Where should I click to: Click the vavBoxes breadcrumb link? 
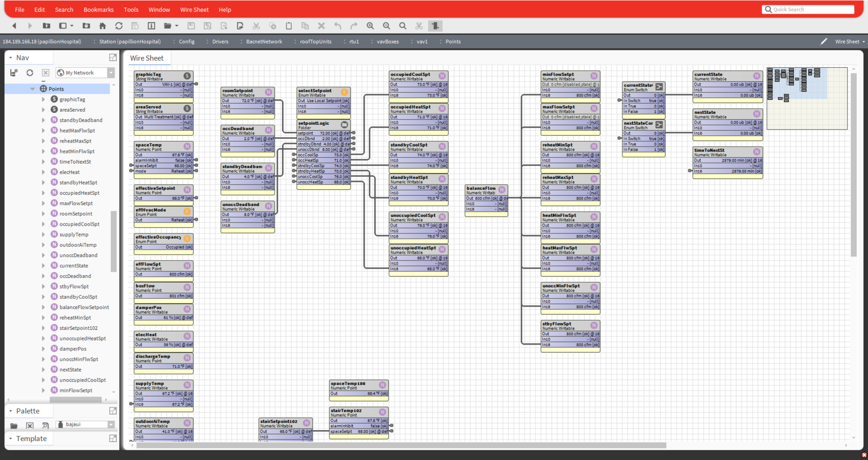click(x=387, y=41)
